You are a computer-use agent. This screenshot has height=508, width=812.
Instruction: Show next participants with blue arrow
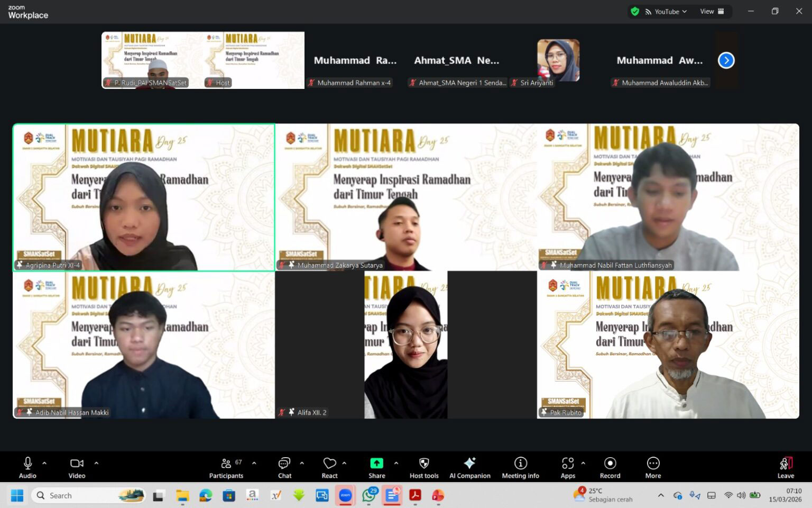pos(726,60)
